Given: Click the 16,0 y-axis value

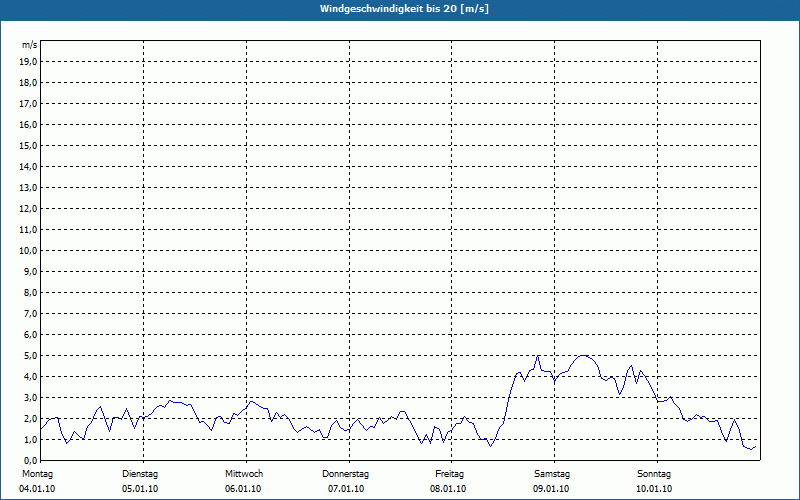Looking at the screenshot, I should point(29,124).
